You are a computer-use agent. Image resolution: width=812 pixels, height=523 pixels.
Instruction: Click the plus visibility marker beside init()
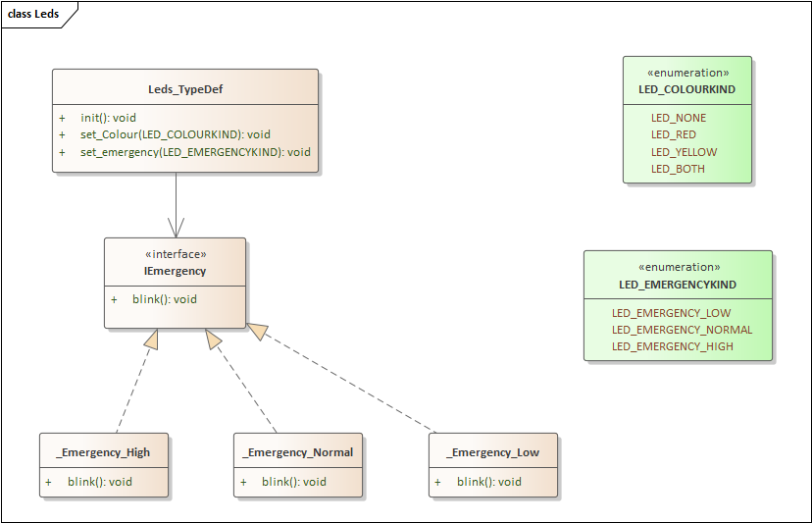pyautogui.click(x=62, y=119)
